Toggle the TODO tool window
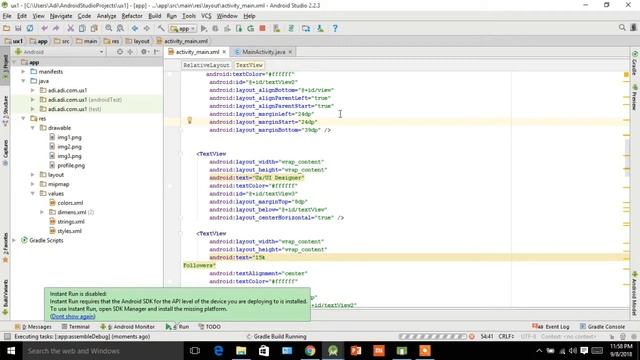This screenshot has width=640, height=360. [x=209, y=327]
